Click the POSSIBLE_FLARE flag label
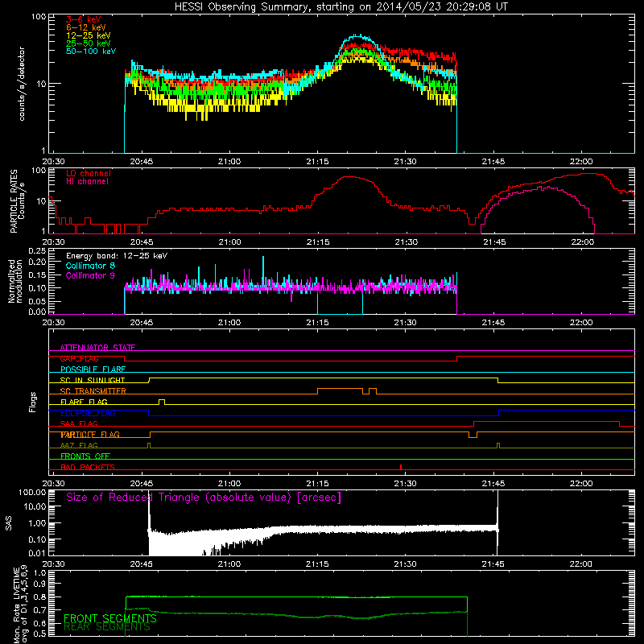The image size is (644, 644). [x=93, y=369]
